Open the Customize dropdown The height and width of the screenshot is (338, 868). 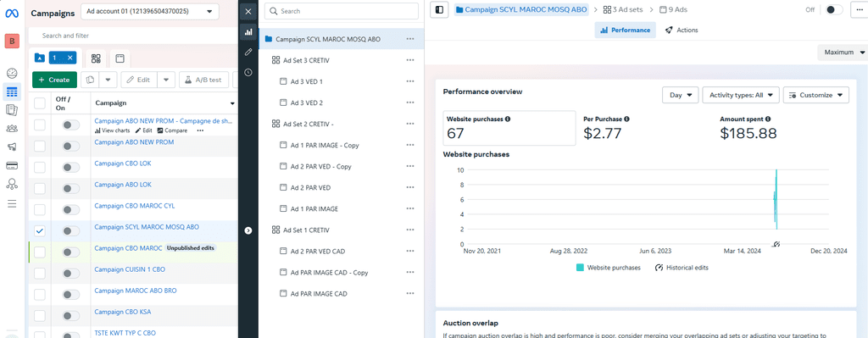[x=816, y=95]
